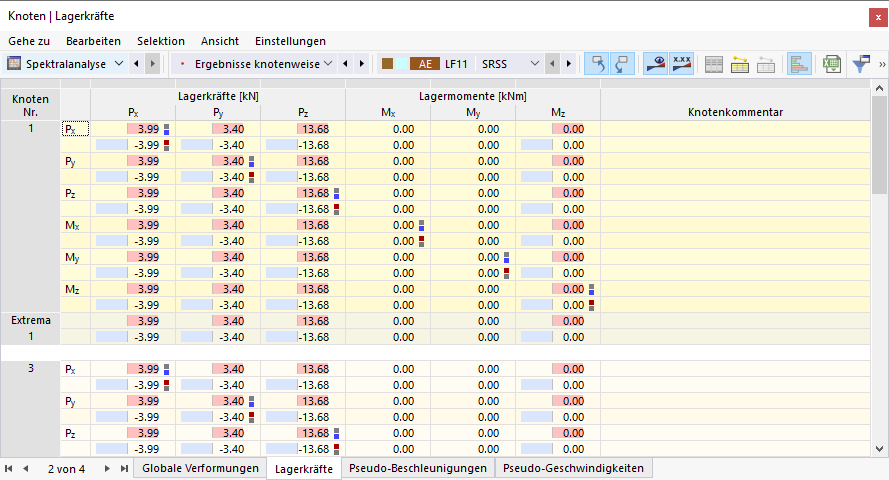Toggle selection sync from table to graphic
The height and width of the screenshot is (480, 889).
pos(623,64)
